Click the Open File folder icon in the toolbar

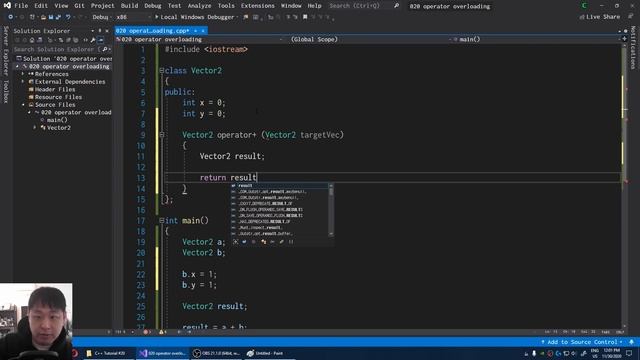click(43, 17)
